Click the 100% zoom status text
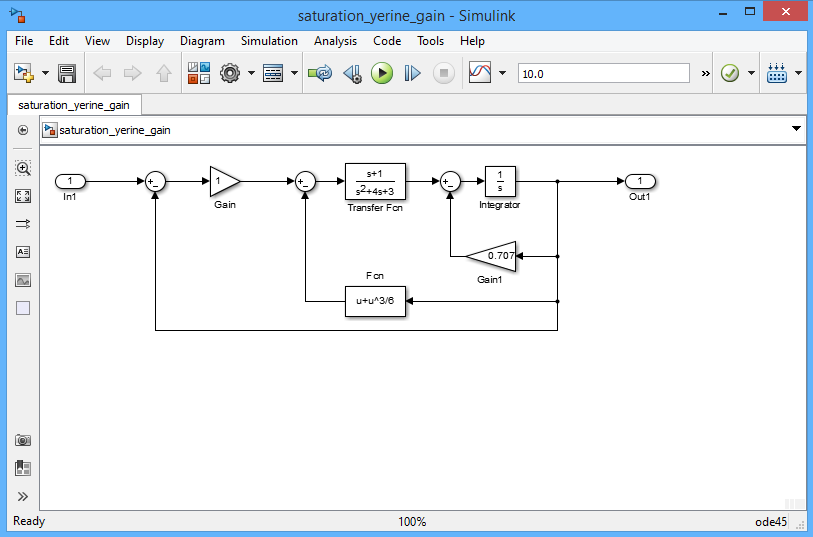 [x=412, y=522]
